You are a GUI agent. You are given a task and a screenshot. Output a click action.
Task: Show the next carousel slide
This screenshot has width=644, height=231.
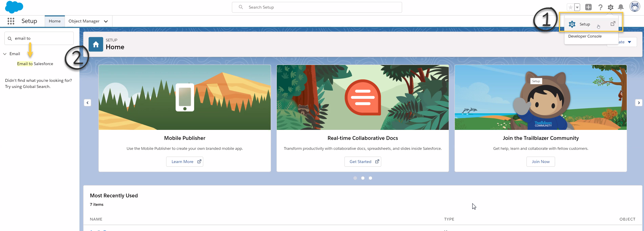click(639, 102)
